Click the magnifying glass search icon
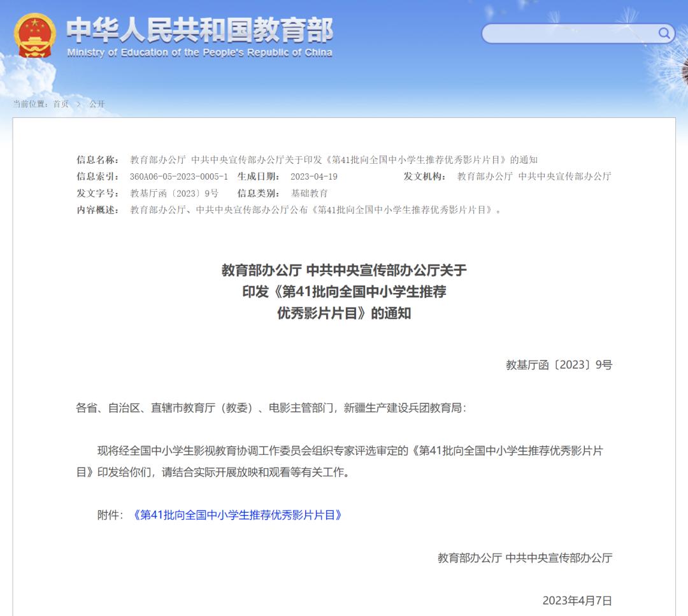 pyautogui.click(x=664, y=32)
